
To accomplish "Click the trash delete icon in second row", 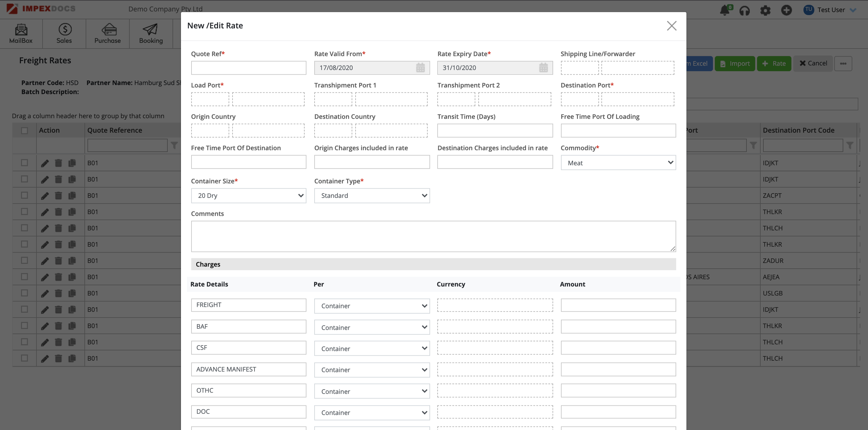I will point(58,179).
